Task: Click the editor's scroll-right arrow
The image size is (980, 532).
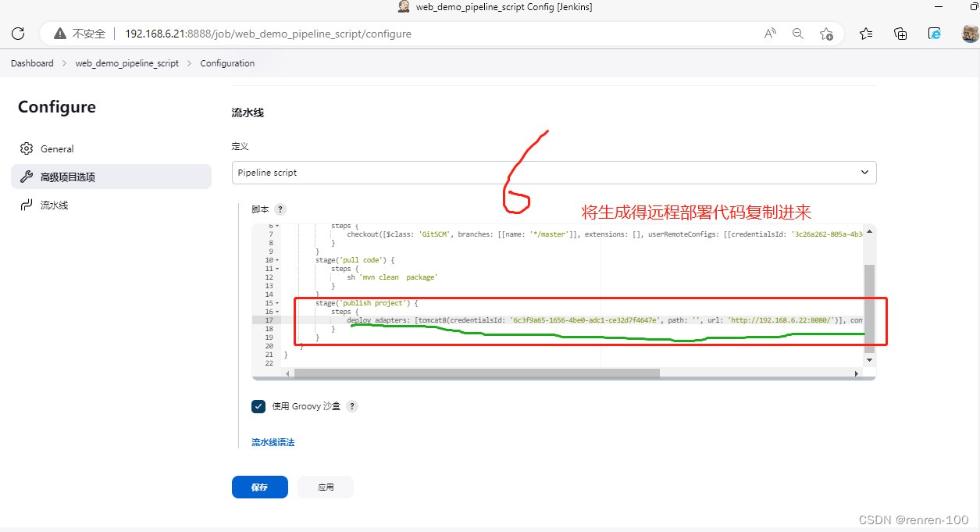Action: coord(857,374)
